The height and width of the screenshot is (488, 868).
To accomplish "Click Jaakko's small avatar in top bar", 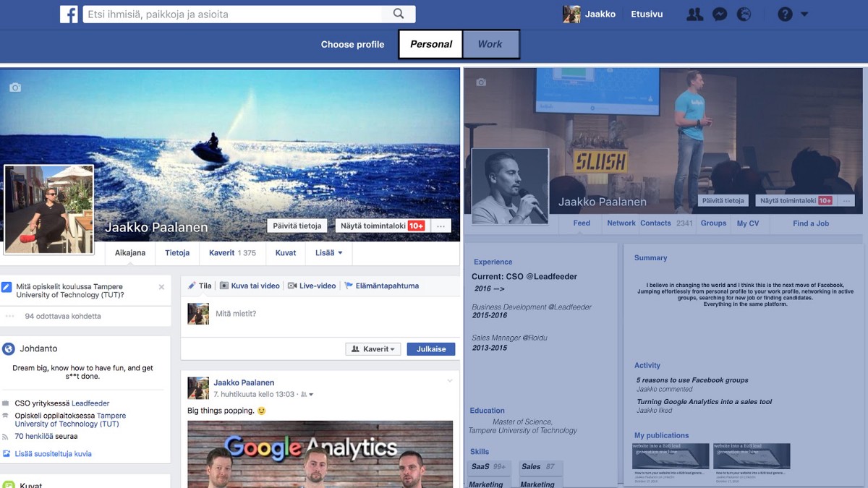I will 571,14.
